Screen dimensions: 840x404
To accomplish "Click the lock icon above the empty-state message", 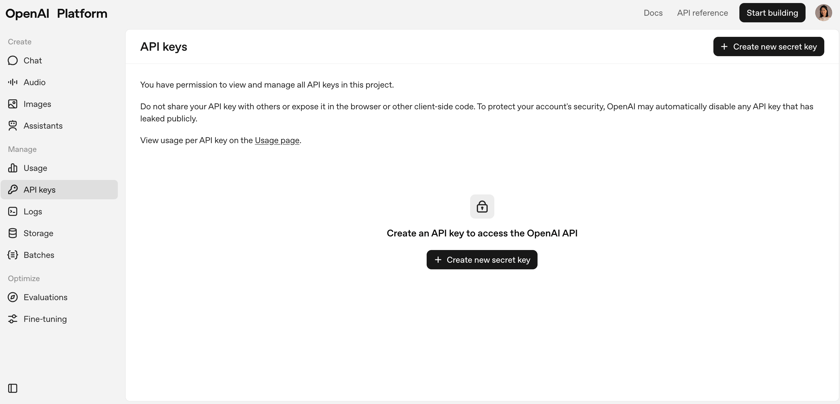I will [x=482, y=206].
